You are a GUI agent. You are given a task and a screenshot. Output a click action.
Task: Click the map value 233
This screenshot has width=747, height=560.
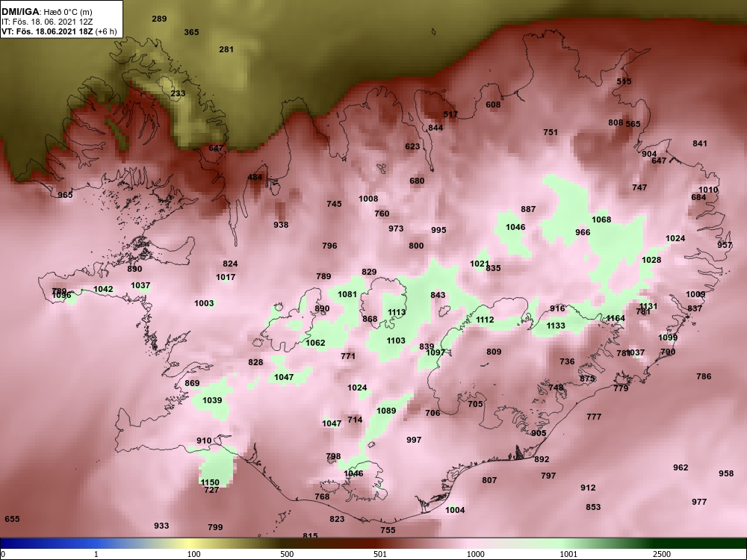[x=178, y=93]
